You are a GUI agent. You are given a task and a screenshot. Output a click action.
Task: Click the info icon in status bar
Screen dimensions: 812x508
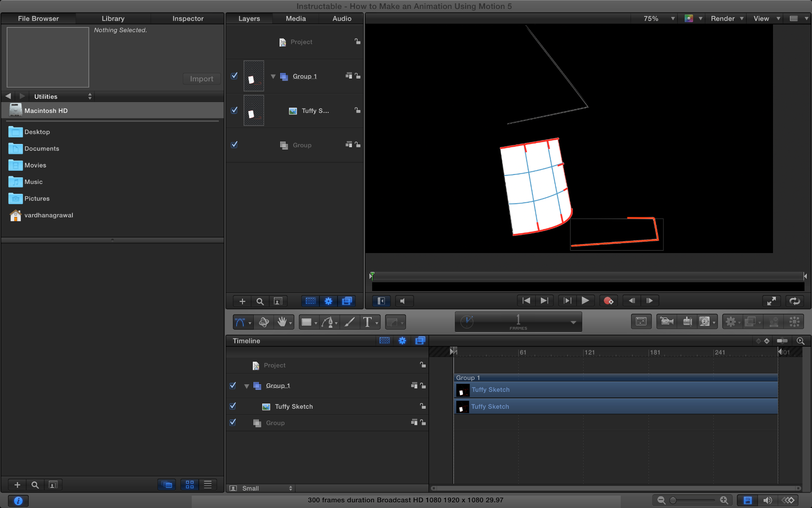18,501
